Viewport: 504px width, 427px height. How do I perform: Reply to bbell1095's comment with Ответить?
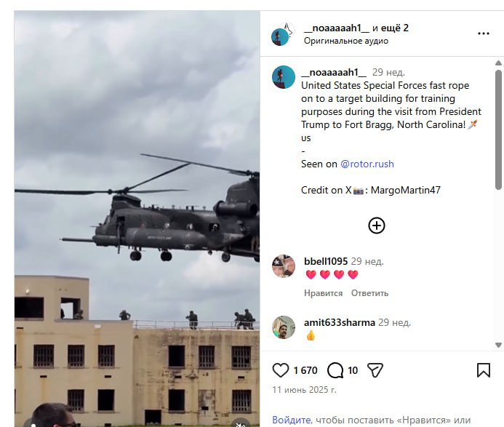pos(369,293)
